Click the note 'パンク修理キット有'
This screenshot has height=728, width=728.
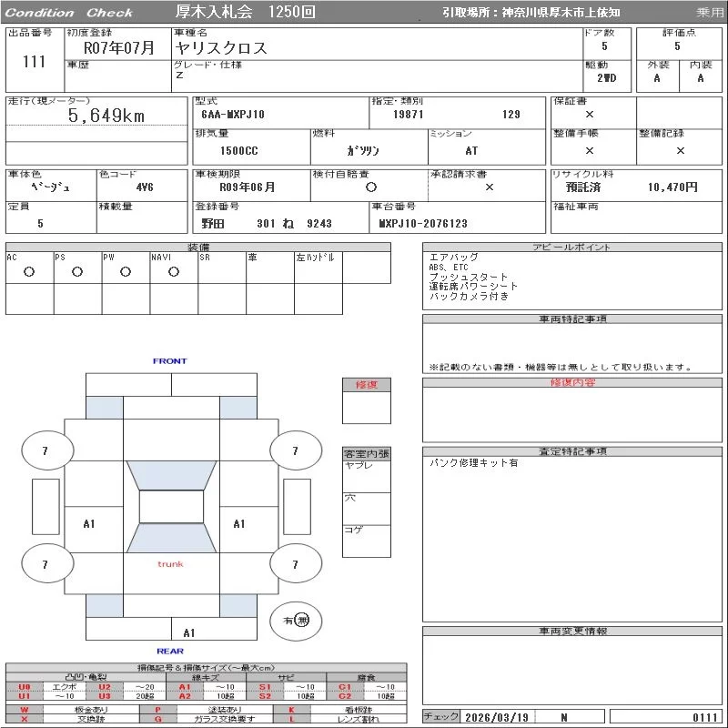(473, 463)
